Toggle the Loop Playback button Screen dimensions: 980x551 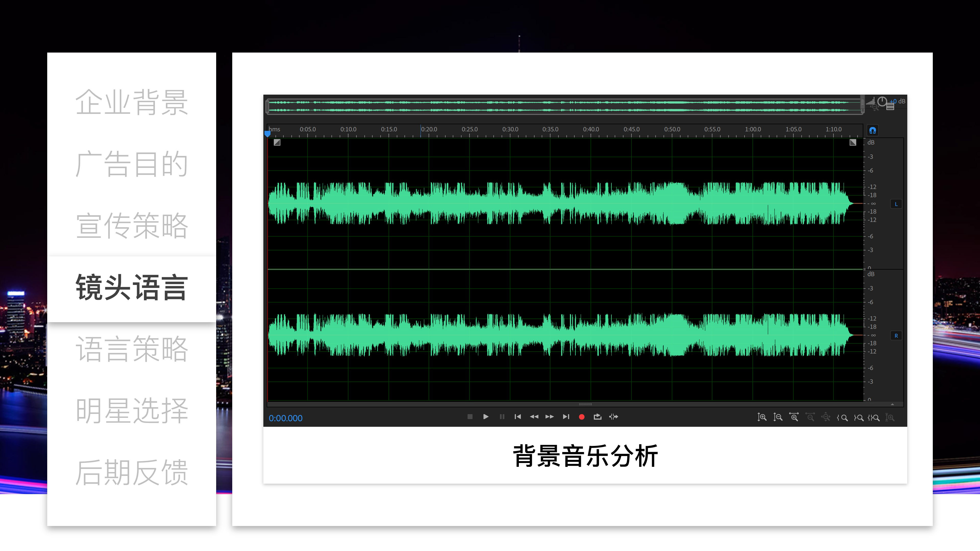pyautogui.click(x=597, y=417)
